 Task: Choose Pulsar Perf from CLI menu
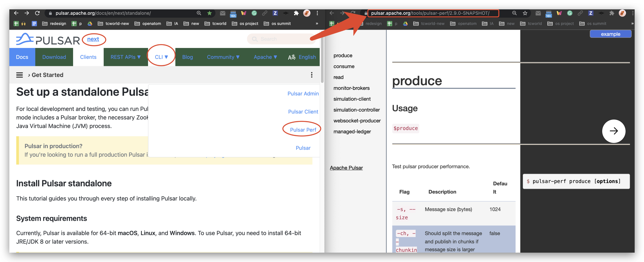(303, 130)
